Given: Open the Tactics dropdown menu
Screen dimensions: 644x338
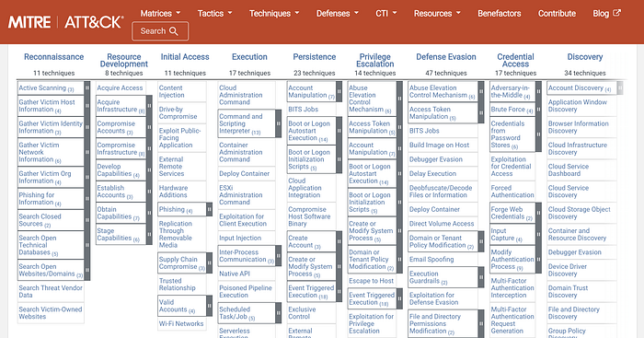Looking at the screenshot, I should 214,13.
